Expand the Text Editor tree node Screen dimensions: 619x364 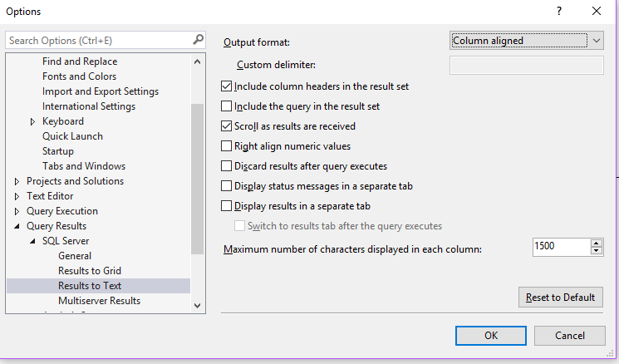click(x=17, y=196)
